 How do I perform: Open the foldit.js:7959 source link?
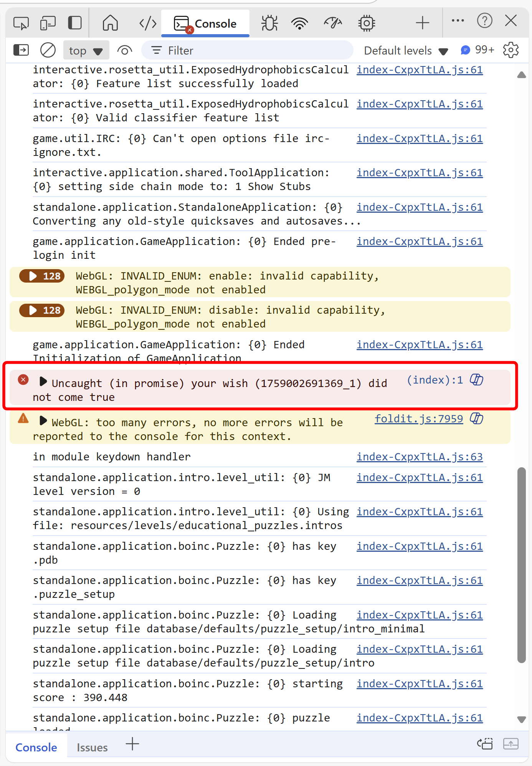(418, 419)
